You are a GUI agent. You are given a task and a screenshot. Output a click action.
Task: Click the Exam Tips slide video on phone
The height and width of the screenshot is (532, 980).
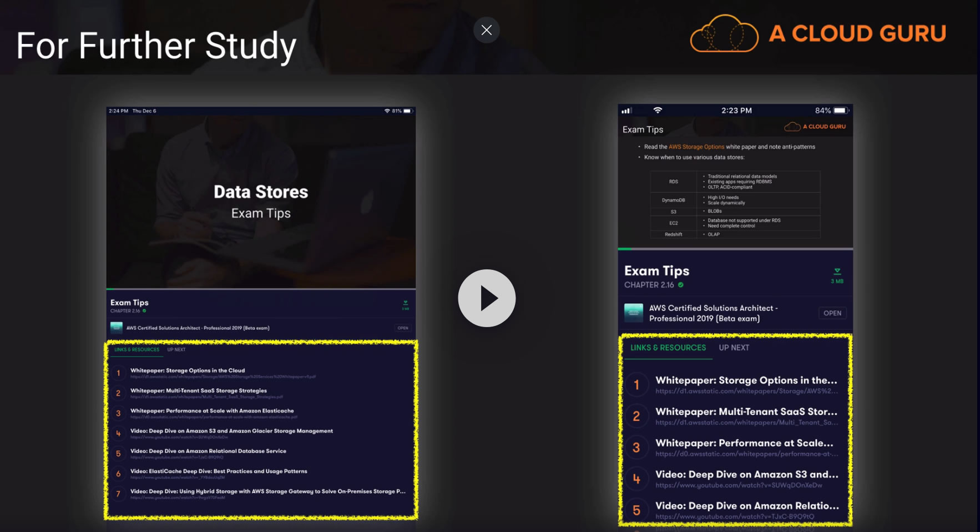pyautogui.click(x=735, y=183)
